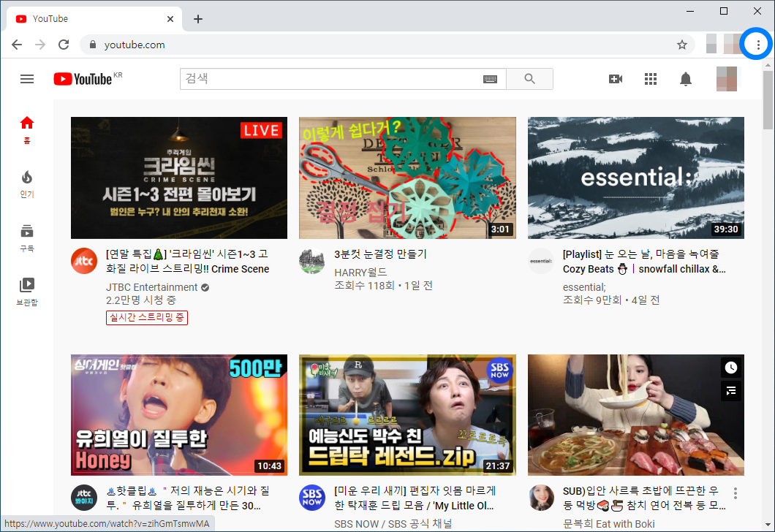Screen dimensions: 775x532
Task: Click the browser forward arrow
Action: pyautogui.click(x=40, y=45)
